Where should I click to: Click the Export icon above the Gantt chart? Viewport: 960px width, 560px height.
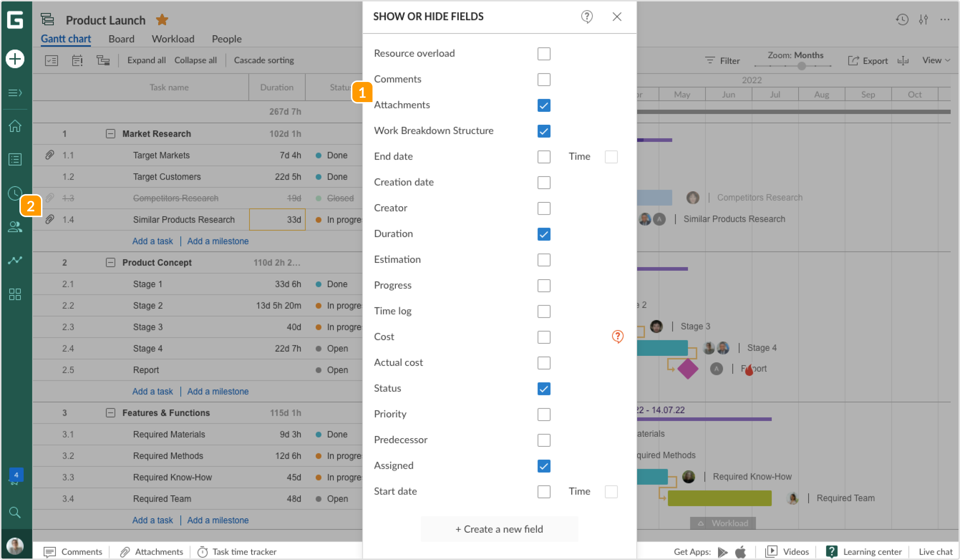[868, 60]
